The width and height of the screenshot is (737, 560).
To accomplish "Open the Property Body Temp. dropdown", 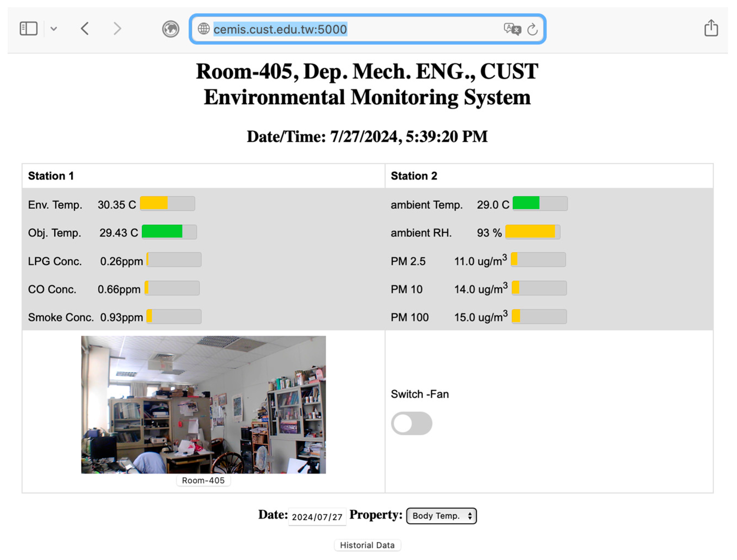I will point(441,516).
